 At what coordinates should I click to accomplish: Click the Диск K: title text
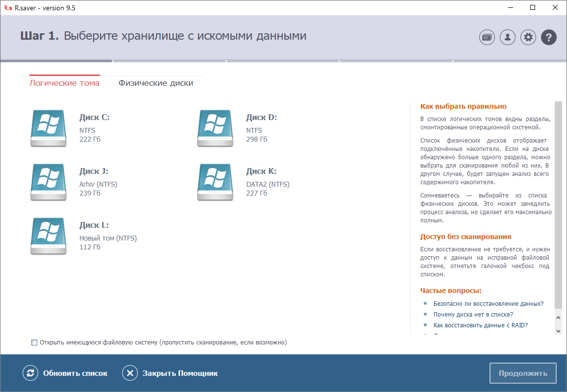click(x=261, y=171)
